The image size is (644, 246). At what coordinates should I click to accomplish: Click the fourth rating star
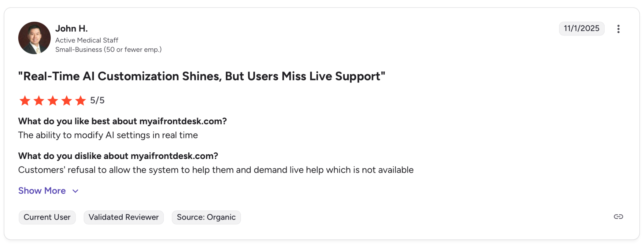67,101
